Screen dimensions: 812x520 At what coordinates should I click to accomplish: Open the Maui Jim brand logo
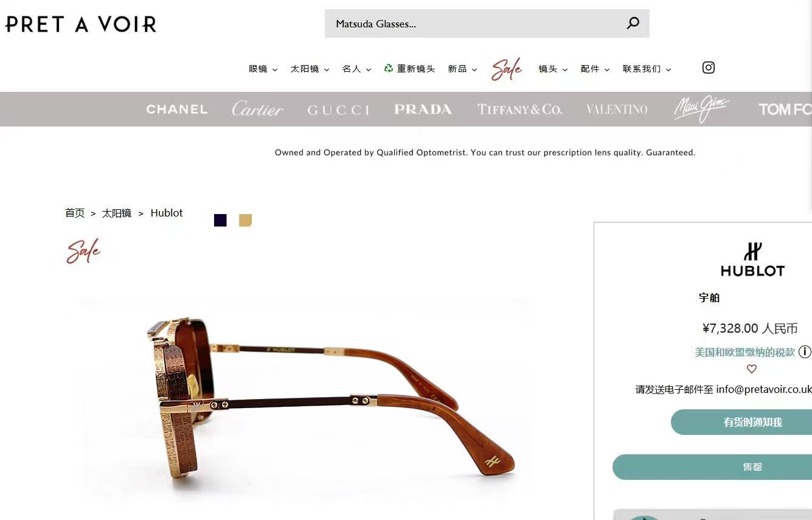(x=701, y=109)
